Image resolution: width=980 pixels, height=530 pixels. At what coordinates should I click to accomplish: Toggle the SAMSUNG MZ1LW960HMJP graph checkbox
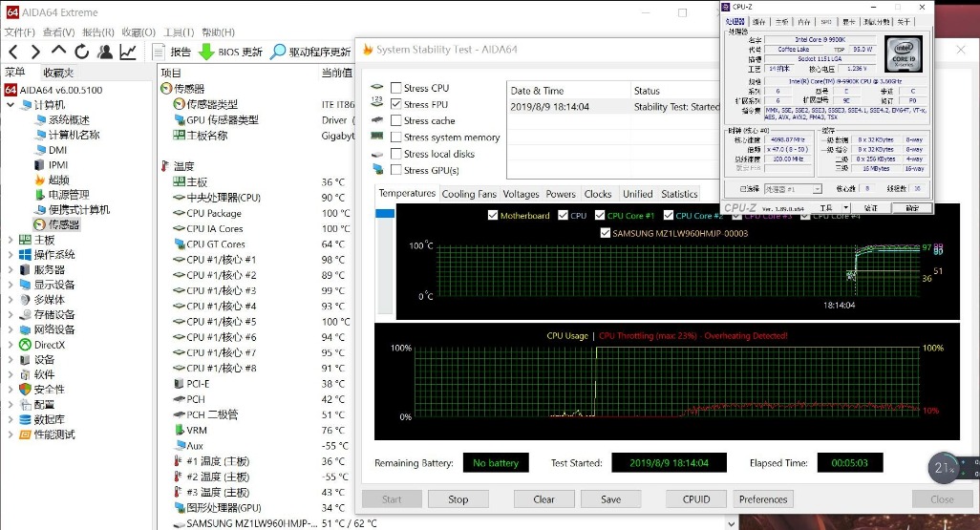click(605, 233)
